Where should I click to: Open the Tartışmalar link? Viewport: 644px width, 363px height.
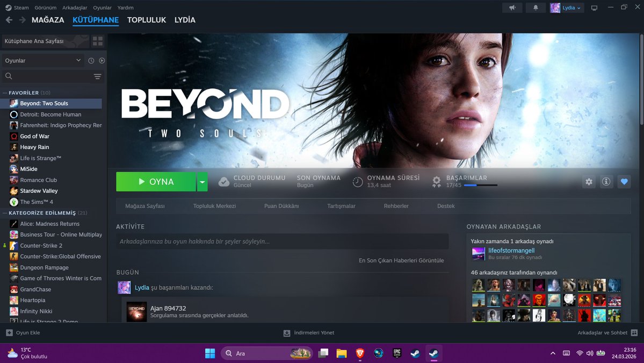[341, 206]
